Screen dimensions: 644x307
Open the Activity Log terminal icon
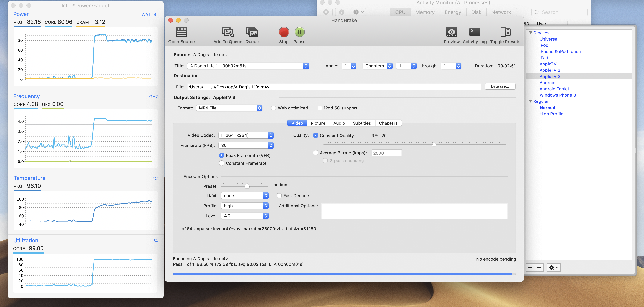click(475, 32)
